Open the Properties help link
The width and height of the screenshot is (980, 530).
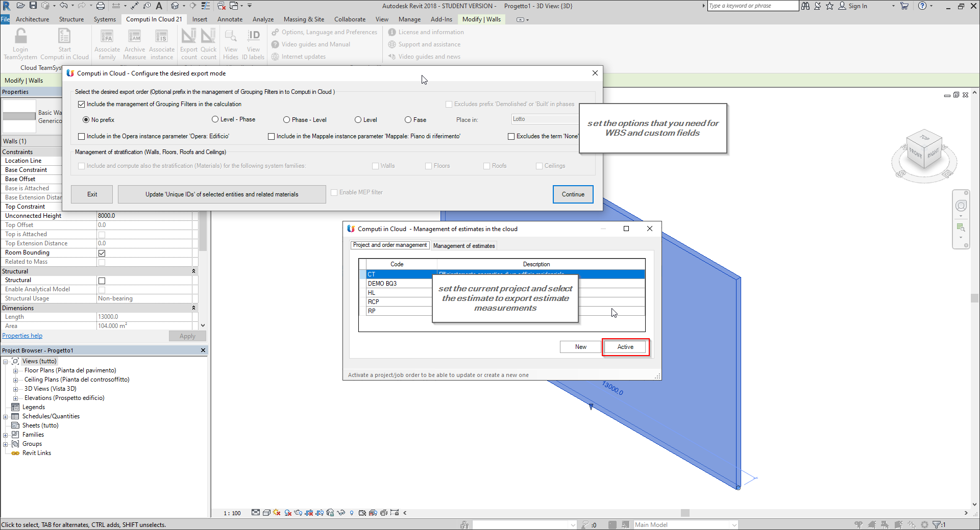pos(22,336)
